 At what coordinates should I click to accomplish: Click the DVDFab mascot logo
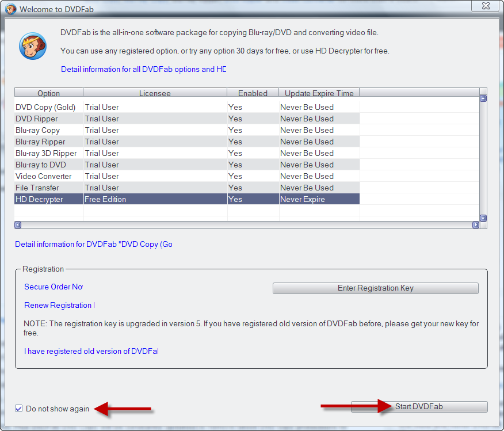33,46
